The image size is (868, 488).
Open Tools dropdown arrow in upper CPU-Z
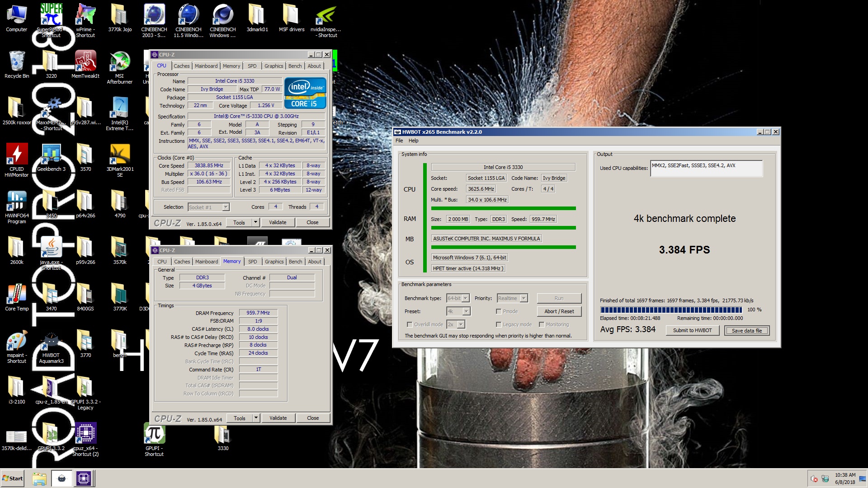tap(255, 222)
